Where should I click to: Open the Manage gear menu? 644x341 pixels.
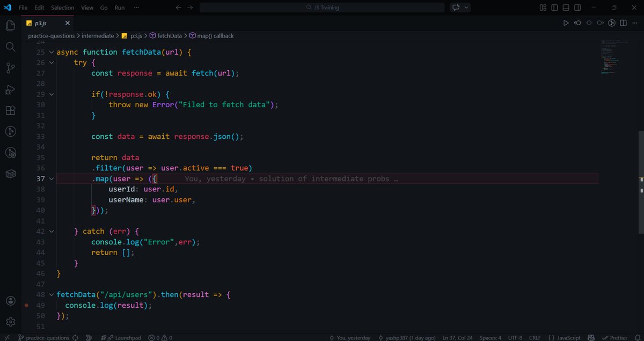coord(10,322)
